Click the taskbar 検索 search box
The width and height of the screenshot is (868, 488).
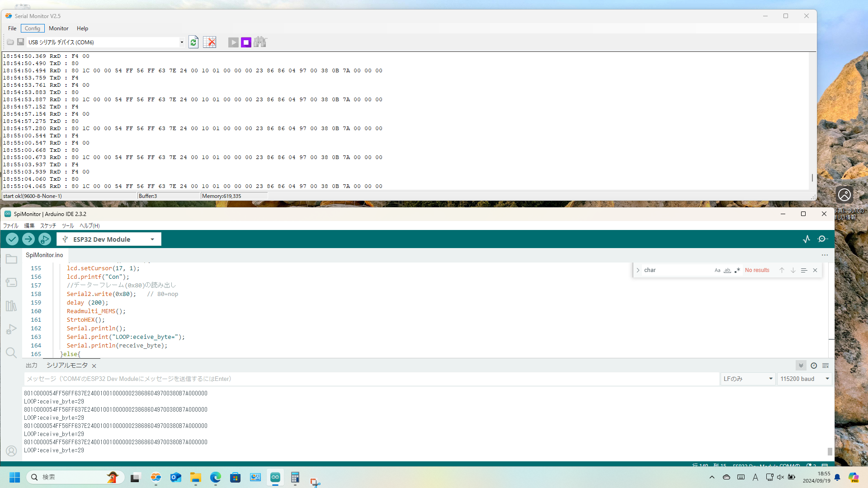click(x=75, y=477)
